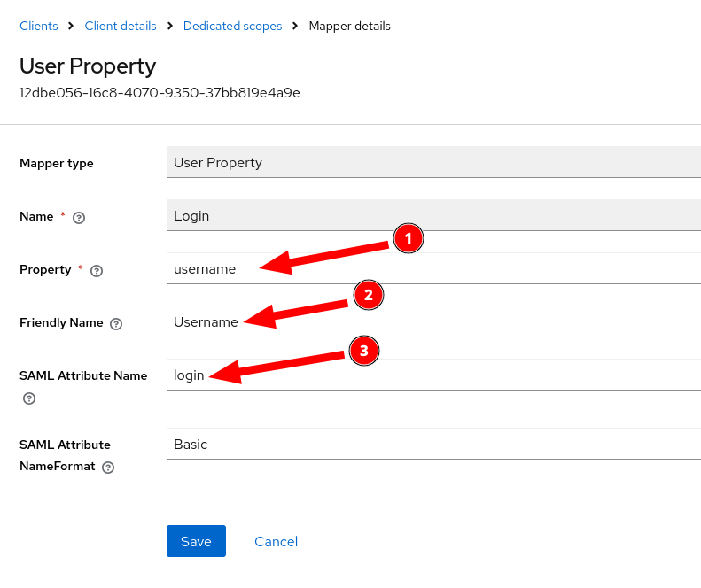Go to the Client details breadcrumb
The width and height of the screenshot is (701, 588).
(121, 26)
